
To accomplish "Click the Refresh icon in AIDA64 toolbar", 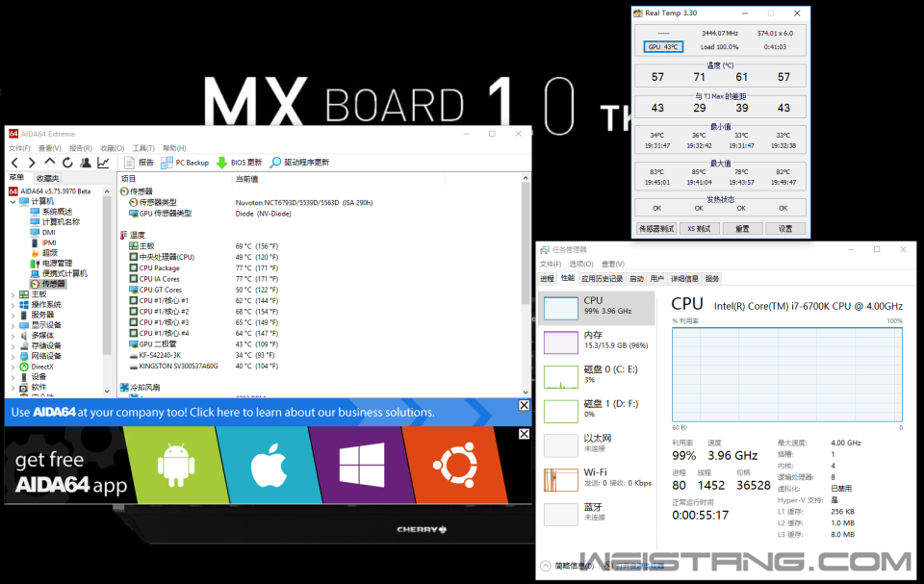I will pyautogui.click(x=67, y=163).
